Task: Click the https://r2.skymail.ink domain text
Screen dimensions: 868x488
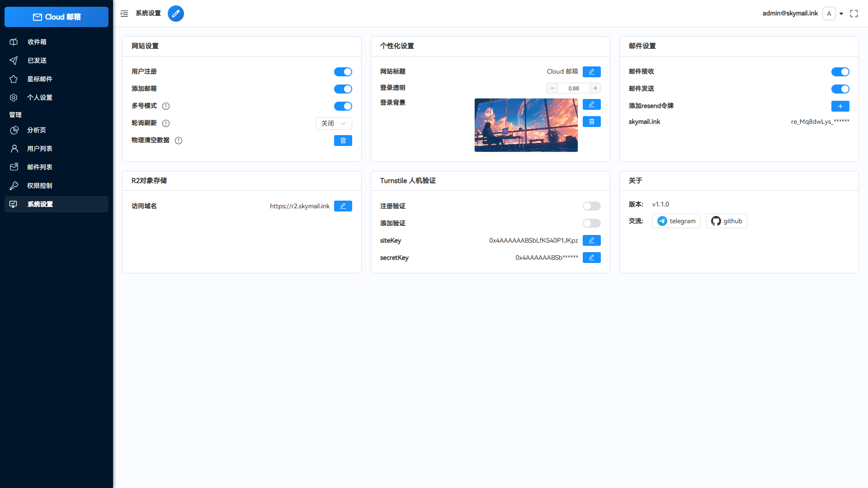Action: point(300,206)
